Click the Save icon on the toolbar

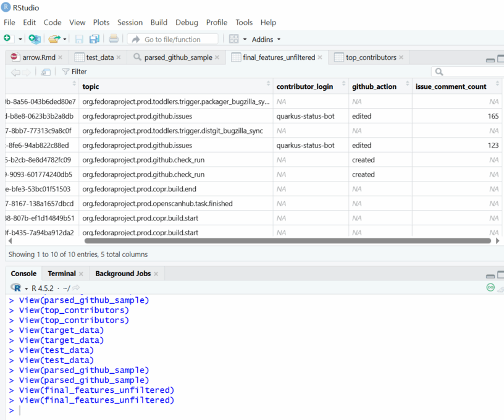point(79,38)
